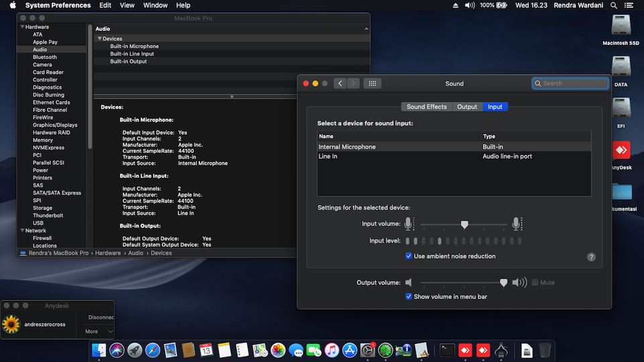Screen dimensions: 644x362
Task: Select Internal Microphone input device
Action: point(454,147)
